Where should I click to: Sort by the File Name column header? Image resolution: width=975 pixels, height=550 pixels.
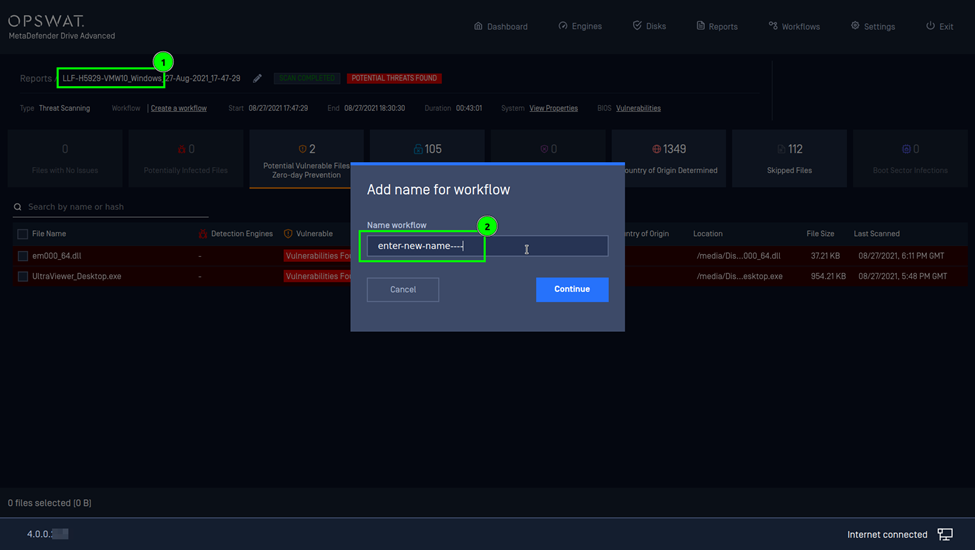click(x=49, y=234)
